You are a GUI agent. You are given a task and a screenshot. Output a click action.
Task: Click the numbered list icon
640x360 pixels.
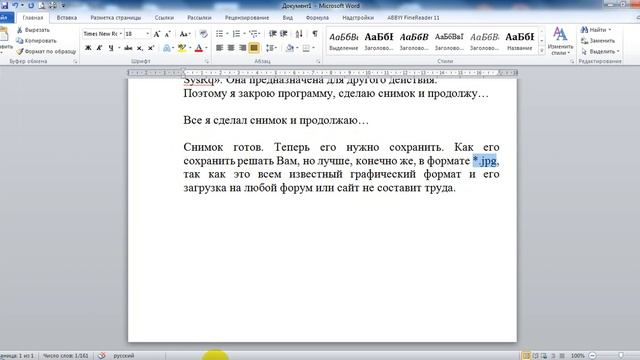[236, 34]
